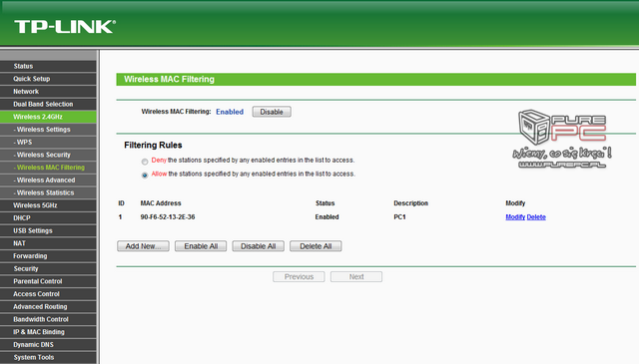Select the Allow stations radio button
The height and width of the screenshot is (364, 639).
pos(145,176)
